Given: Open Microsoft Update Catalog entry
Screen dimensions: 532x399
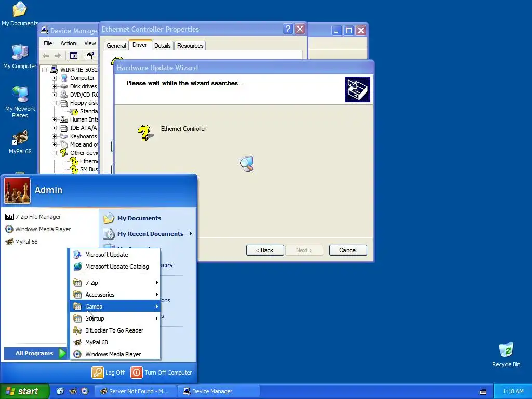Looking at the screenshot, I should 115,267.
